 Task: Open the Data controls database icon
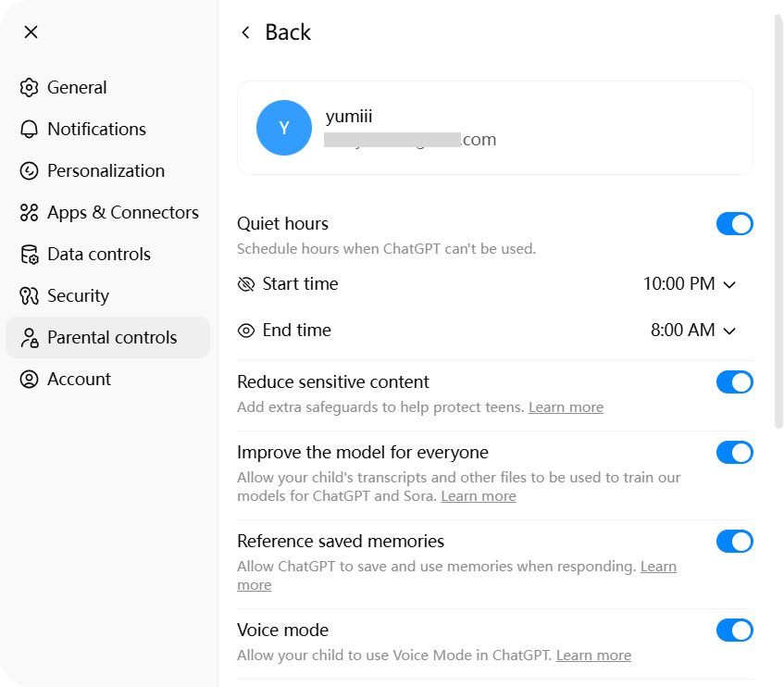(29, 254)
